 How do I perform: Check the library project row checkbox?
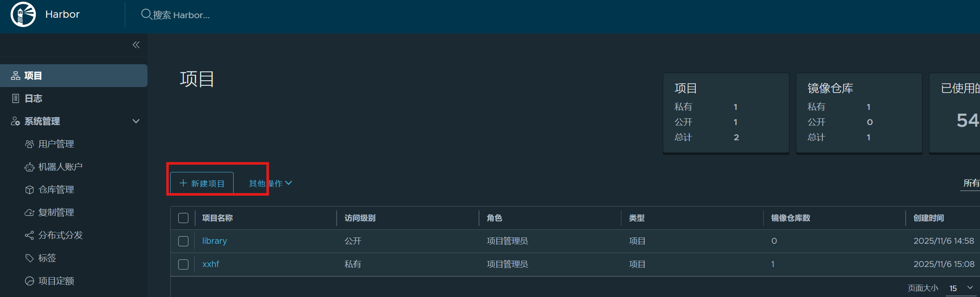click(183, 241)
